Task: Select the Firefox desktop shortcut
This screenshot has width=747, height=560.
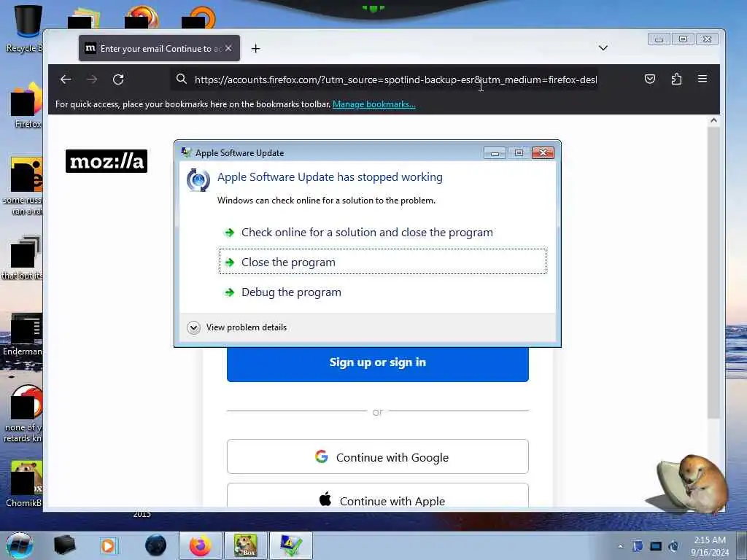Action: 26,105
